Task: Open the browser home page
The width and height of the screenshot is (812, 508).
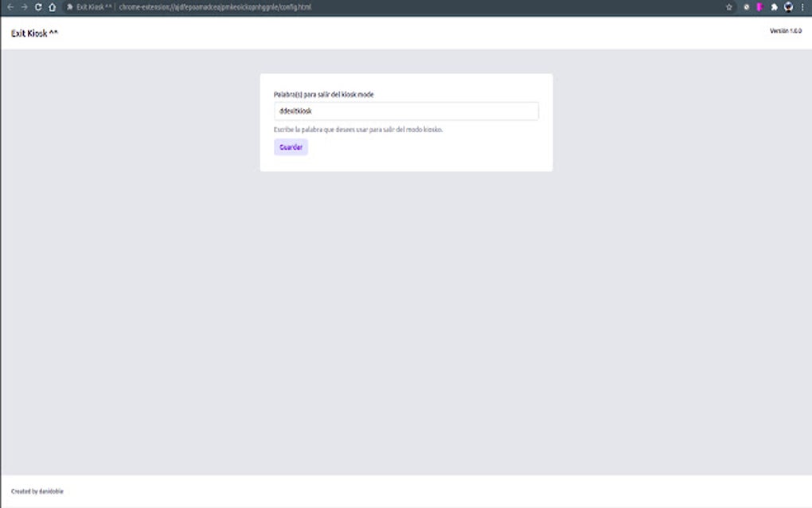Action: point(52,7)
